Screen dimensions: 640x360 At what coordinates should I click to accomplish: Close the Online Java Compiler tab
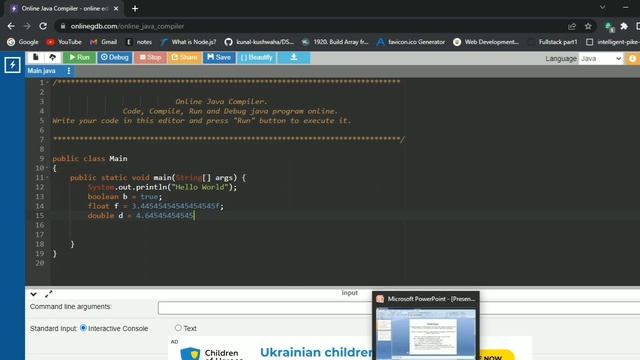pos(116,9)
